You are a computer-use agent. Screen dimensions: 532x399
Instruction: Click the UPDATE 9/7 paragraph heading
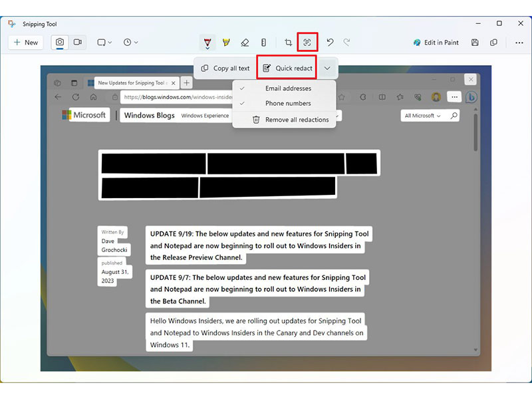click(258, 289)
